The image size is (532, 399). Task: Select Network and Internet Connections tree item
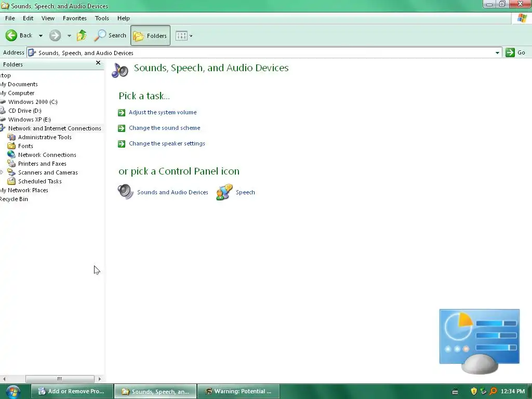(x=55, y=128)
